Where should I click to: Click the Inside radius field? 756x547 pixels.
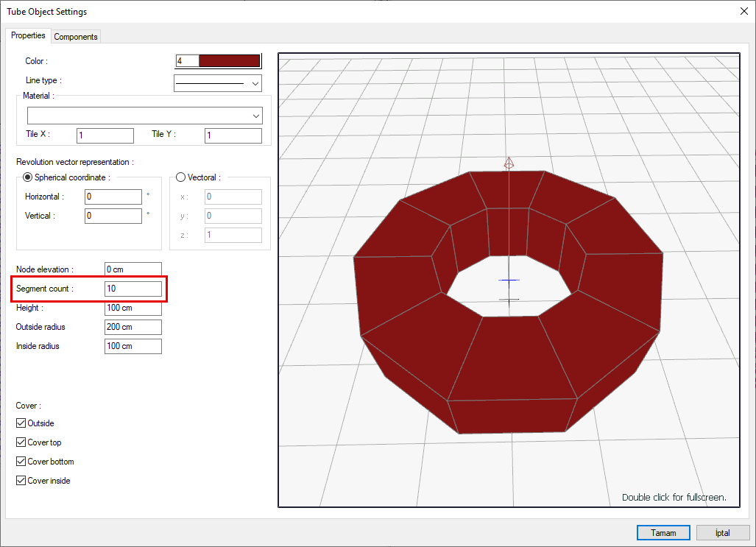(x=133, y=346)
